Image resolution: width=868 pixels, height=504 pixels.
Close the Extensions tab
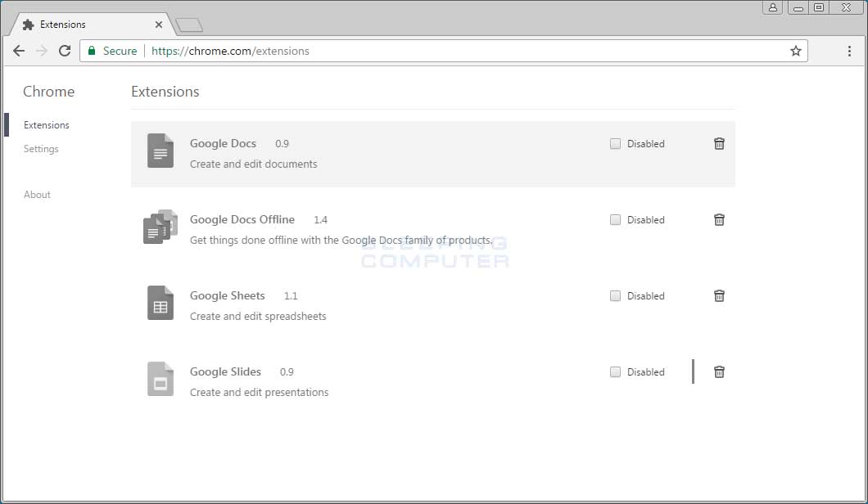tap(159, 25)
